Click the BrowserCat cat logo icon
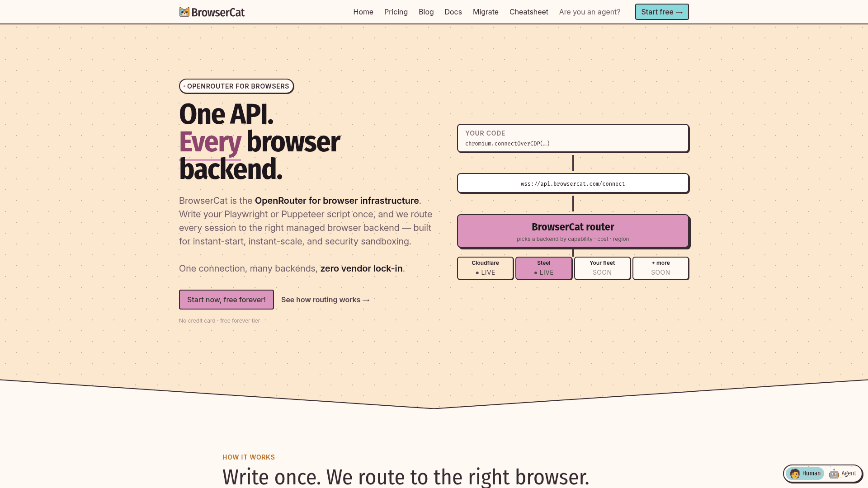The image size is (868, 488). (x=184, y=12)
